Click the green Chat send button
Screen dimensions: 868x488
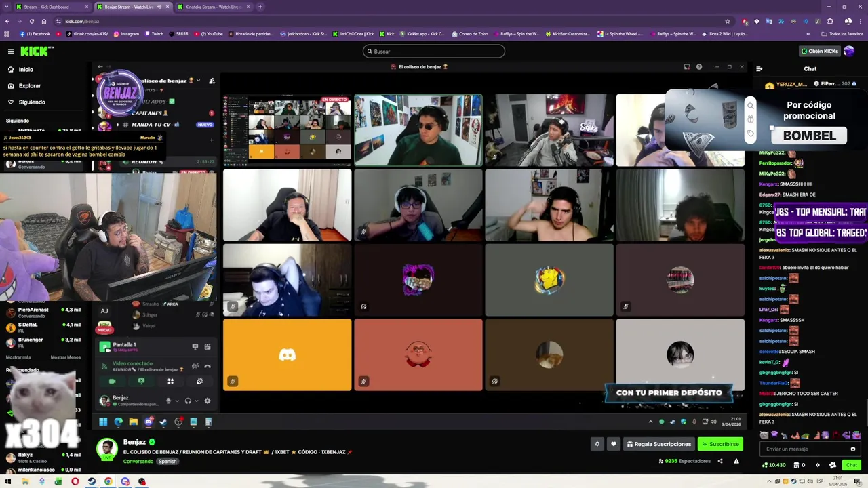pos(852,465)
